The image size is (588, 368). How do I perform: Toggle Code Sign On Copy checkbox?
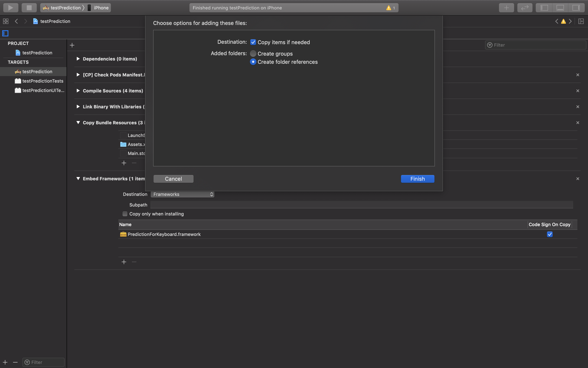550,234
